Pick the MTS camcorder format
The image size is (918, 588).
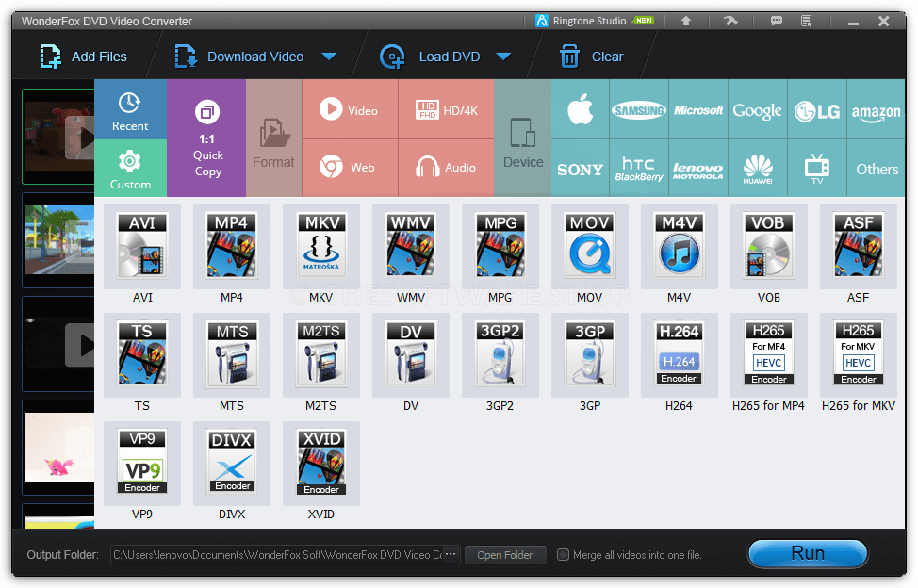click(232, 354)
